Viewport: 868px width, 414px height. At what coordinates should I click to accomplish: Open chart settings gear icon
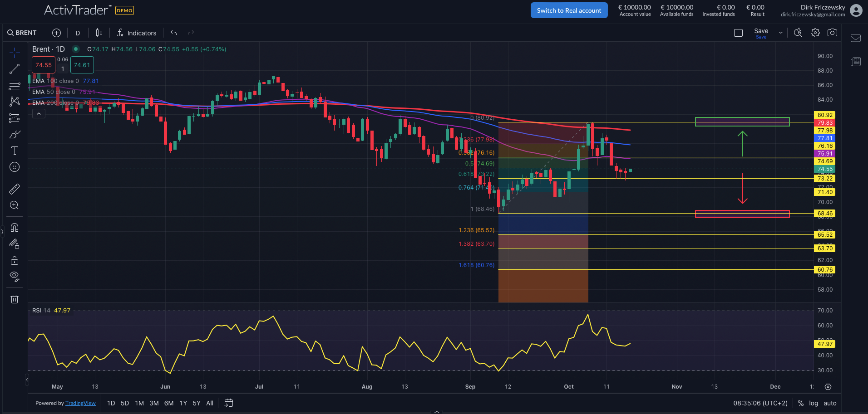click(x=815, y=33)
